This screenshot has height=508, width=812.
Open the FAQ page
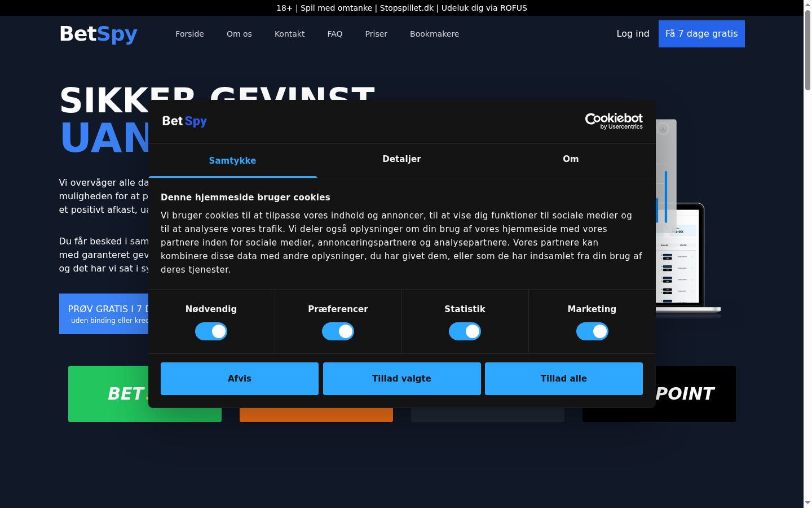click(x=335, y=34)
